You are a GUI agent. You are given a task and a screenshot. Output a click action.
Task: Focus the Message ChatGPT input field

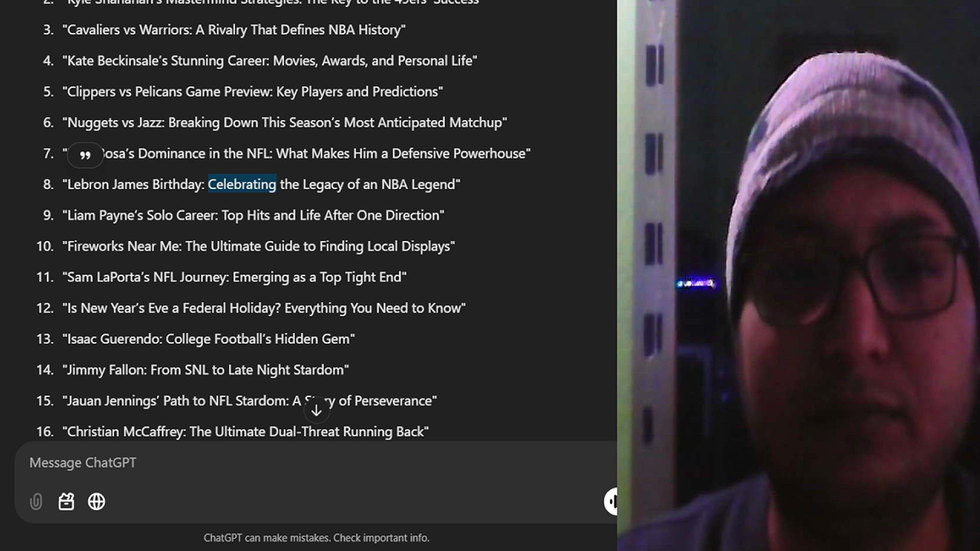(x=316, y=463)
